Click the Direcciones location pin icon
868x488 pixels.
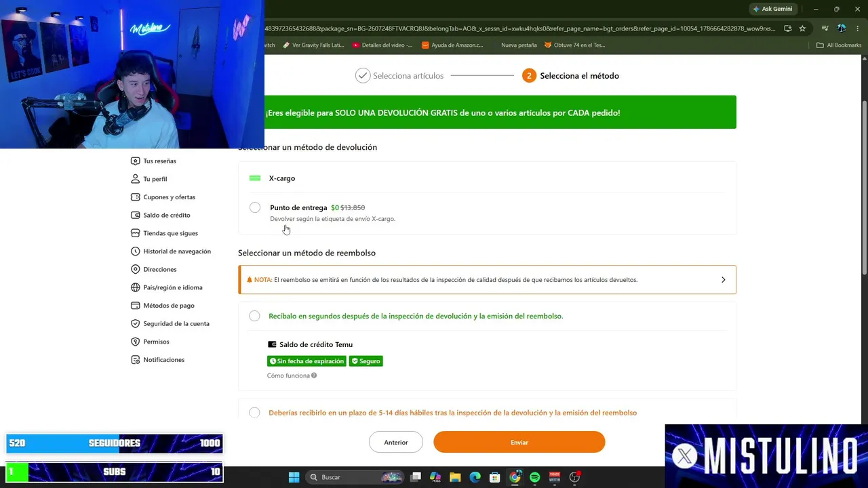[136, 269]
